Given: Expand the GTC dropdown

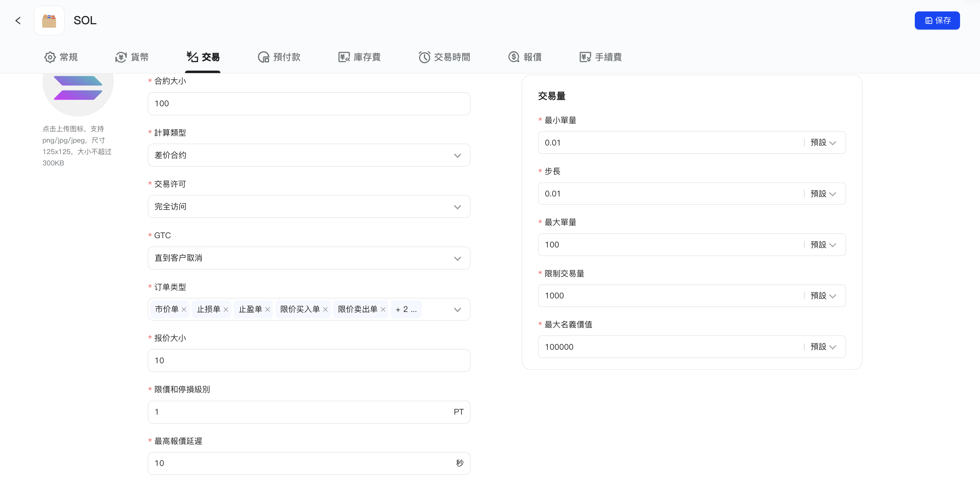Looking at the screenshot, I should tap(309, 258).
